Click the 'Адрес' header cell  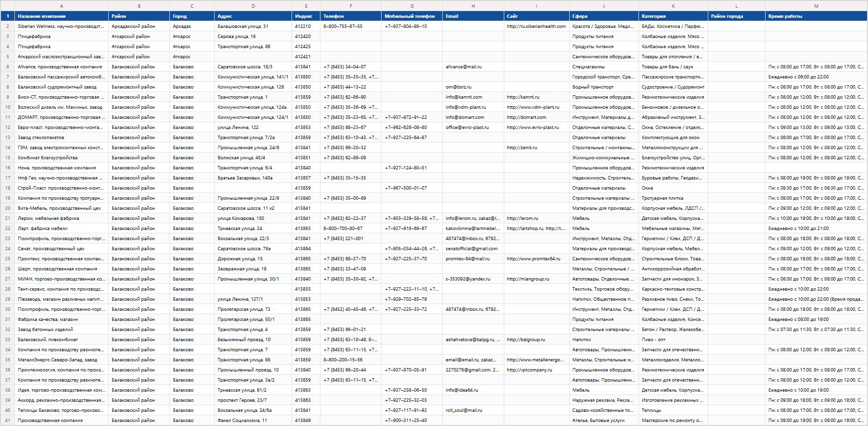(x=253, y=16)
